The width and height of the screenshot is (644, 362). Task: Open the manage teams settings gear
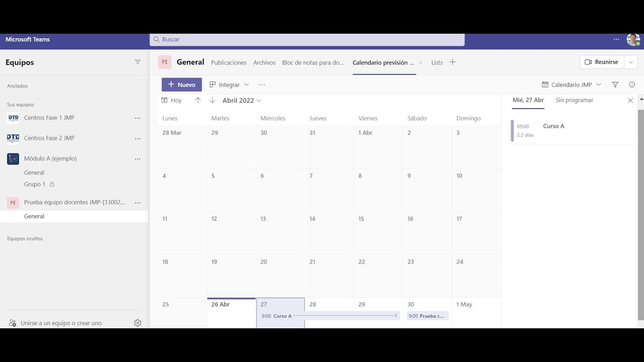coord(137,323)
